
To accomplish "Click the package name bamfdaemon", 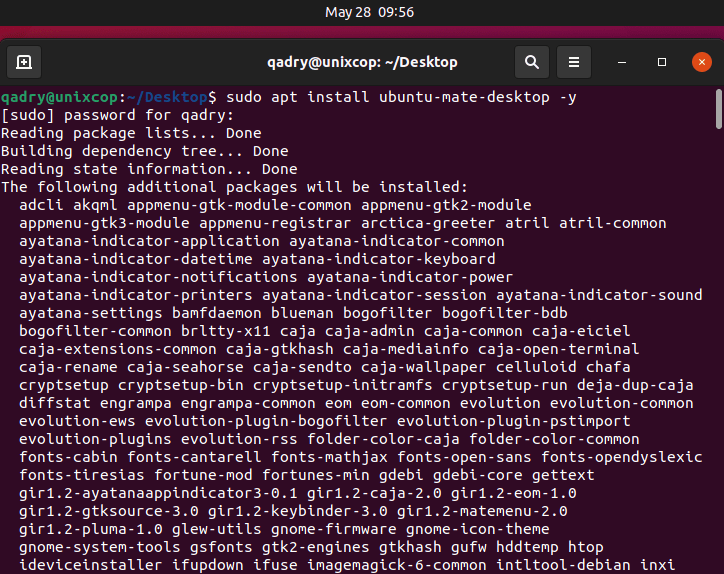I will (217, 314).
